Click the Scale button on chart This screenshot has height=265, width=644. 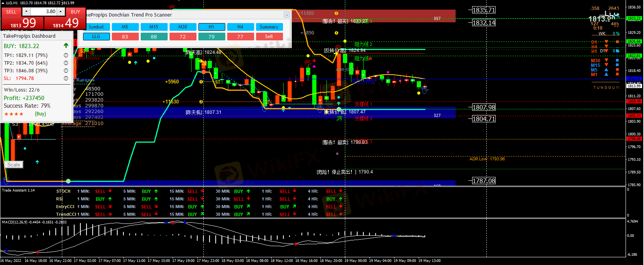tap(14, 165)
